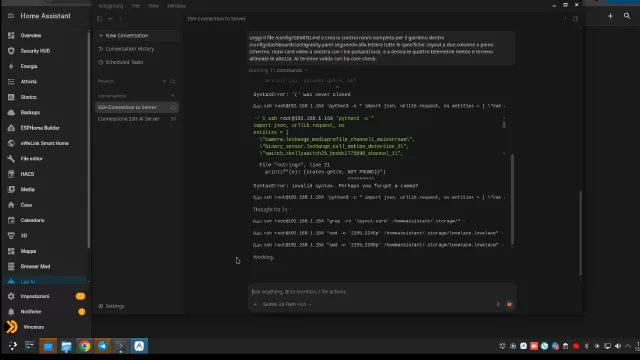
Task: Toggle the Home Assistant sidebar menu icon
Action: (11, 16)
